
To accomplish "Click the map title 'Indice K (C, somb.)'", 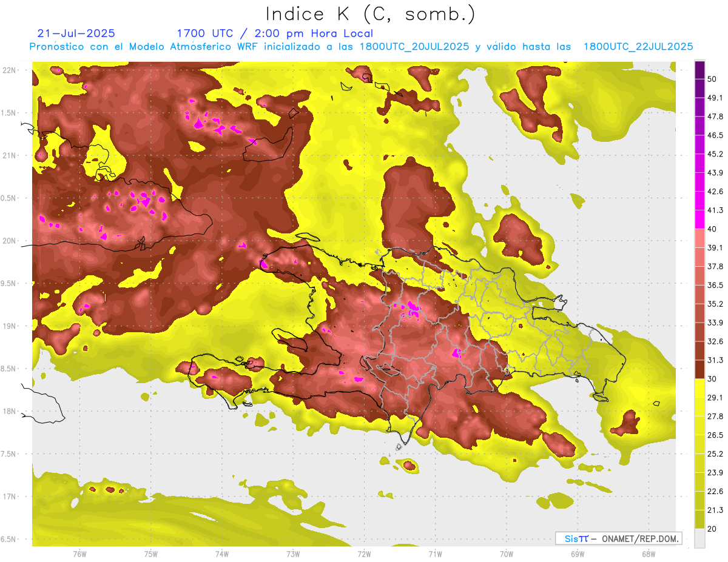I will 370,14.
